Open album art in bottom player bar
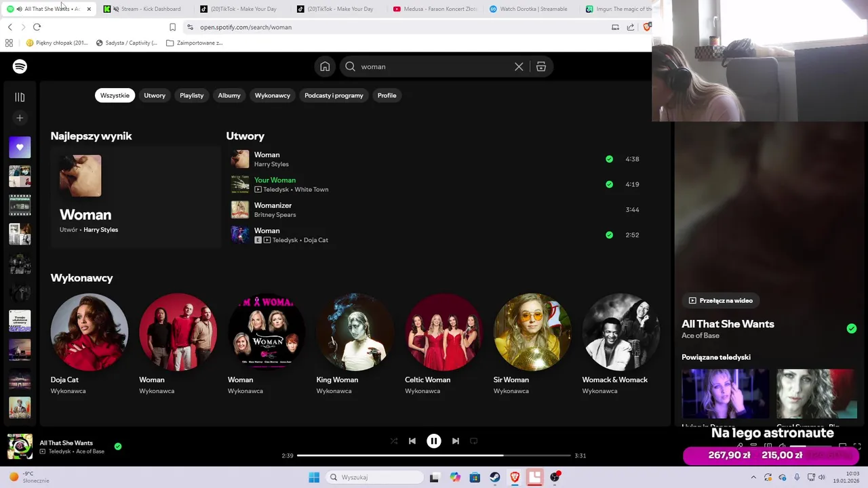Image resolution: width=868 pixels, height=488 pixels. [x=20, y=447]
